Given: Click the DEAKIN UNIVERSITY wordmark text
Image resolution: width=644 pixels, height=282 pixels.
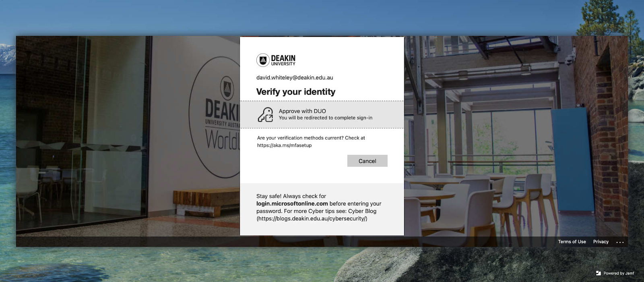Looking at the screenshot, I should pos(283,60).
